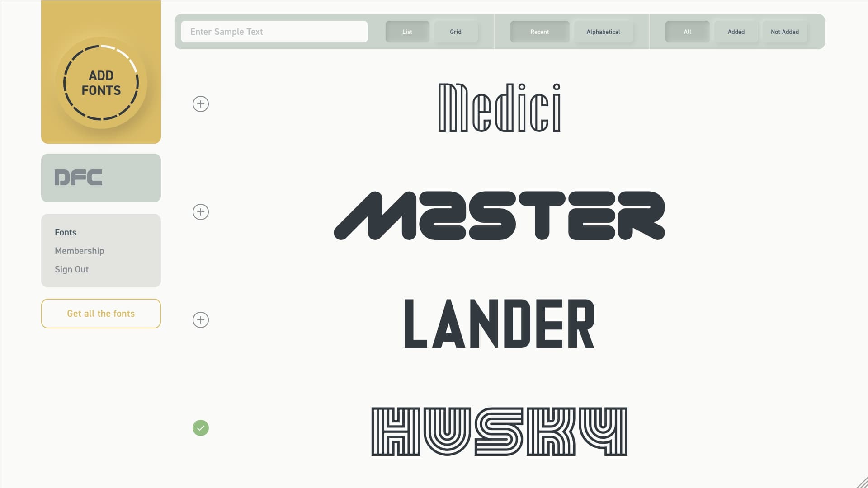Click the Sign Out link

tap(71, 269)
